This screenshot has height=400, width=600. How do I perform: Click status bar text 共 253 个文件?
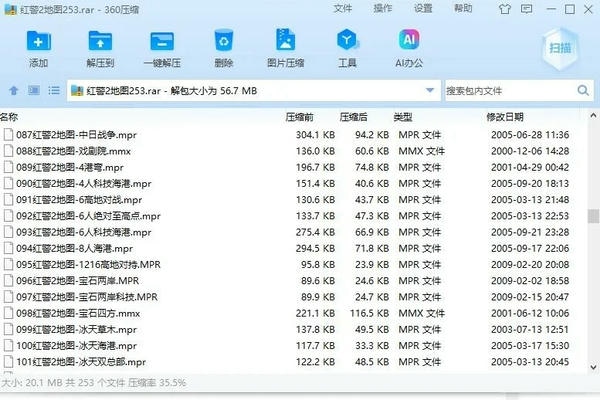click(x=96, y=382)
